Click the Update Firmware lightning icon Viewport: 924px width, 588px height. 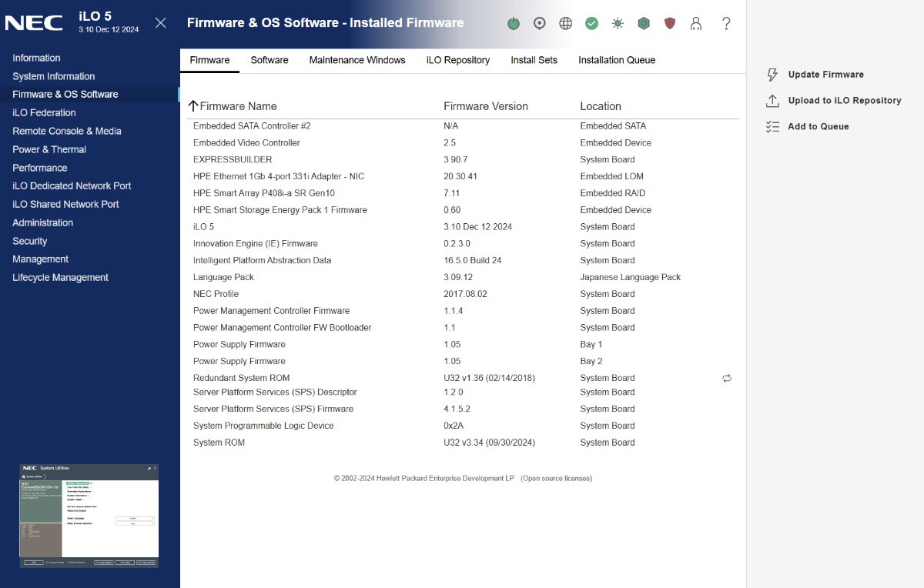pyautogui.click(x=772, y=75)
